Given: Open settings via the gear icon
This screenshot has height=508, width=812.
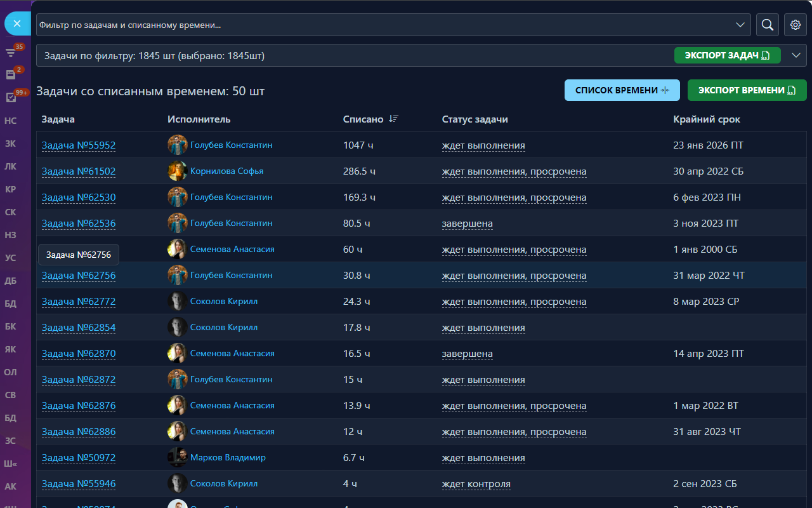Looking at the screenshot, I should 796,25.
